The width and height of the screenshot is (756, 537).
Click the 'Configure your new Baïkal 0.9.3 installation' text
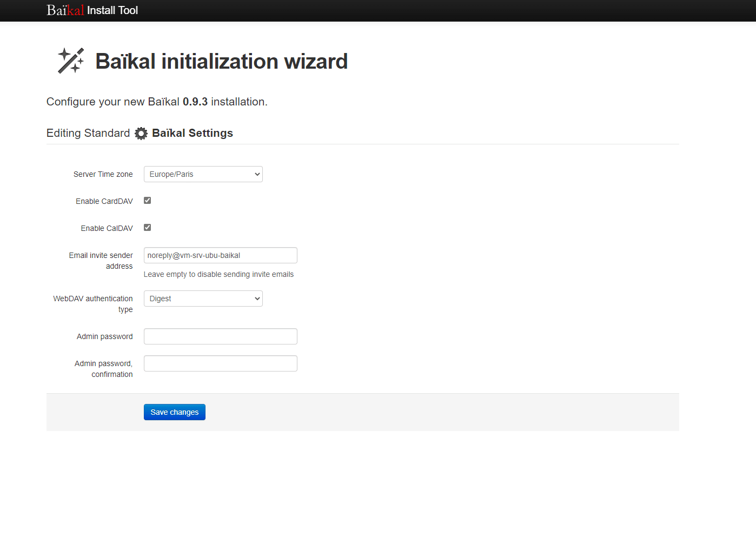(157, 102)
